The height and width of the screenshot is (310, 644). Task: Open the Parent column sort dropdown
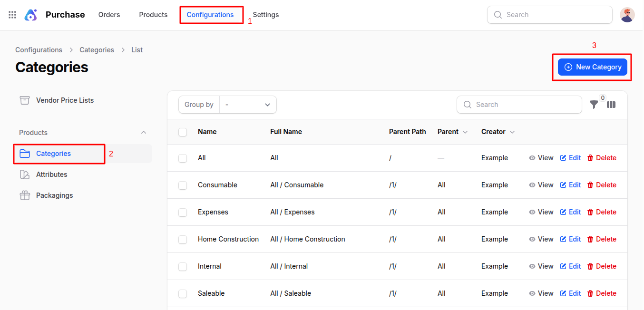(465, 132)
